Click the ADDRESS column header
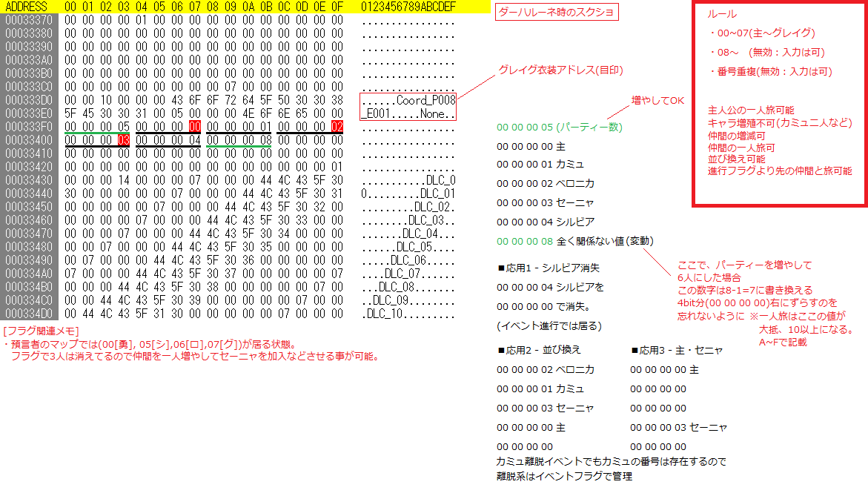This screenshot has height=496, width=868. point(26,7)
